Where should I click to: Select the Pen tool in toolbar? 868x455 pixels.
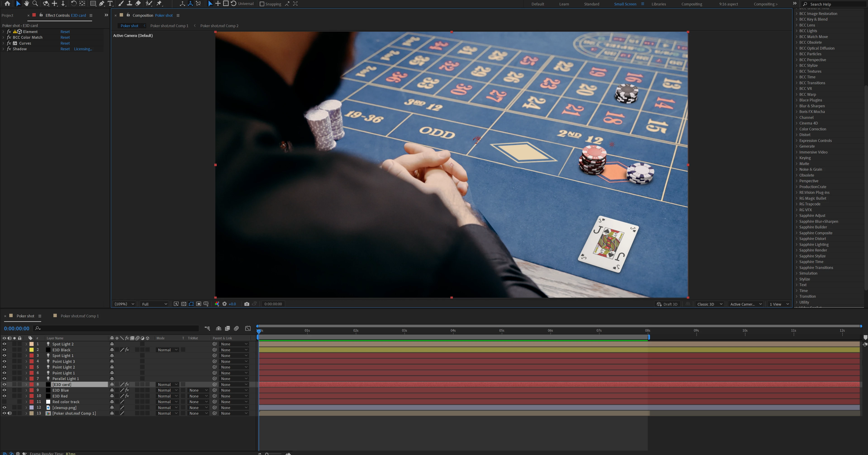coord(101,4)
